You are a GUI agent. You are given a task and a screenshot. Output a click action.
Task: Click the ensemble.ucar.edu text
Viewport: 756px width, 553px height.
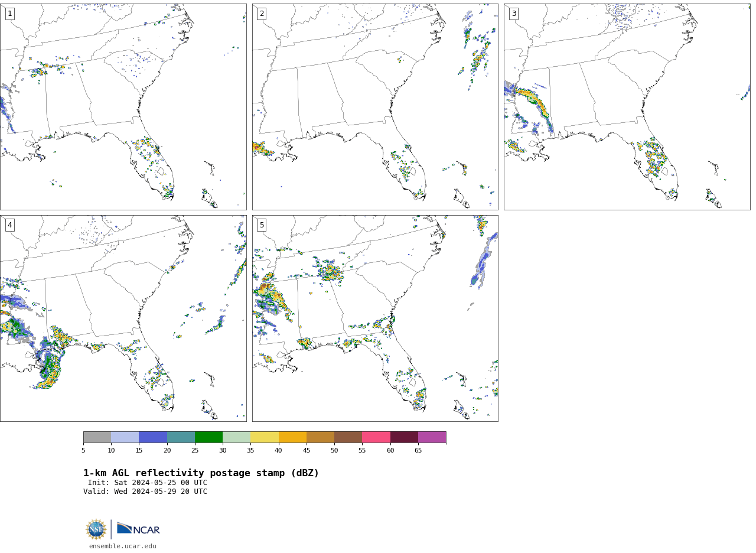tap(123, 547)
